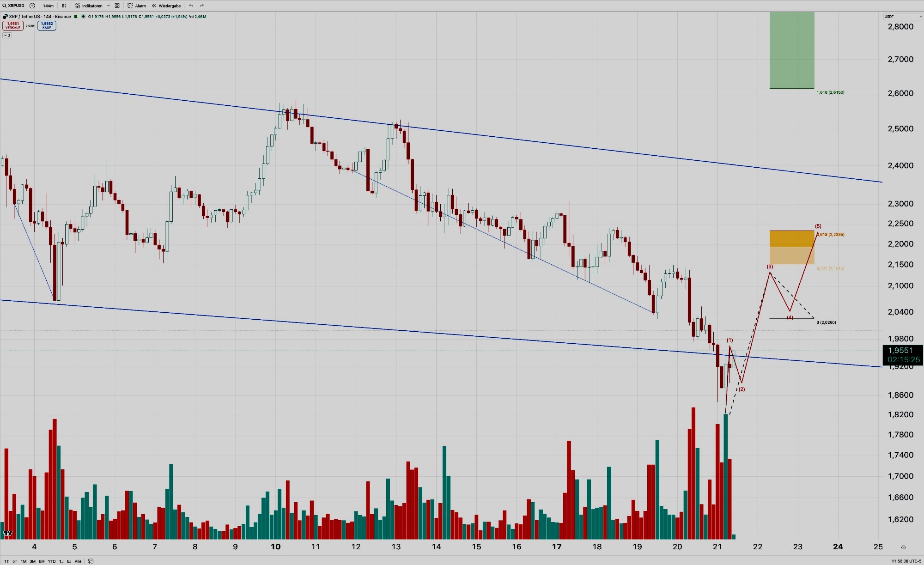924x565 pixels.
Task: Start Wiedergabe bar replay
Action: click(x=166, y=6)
